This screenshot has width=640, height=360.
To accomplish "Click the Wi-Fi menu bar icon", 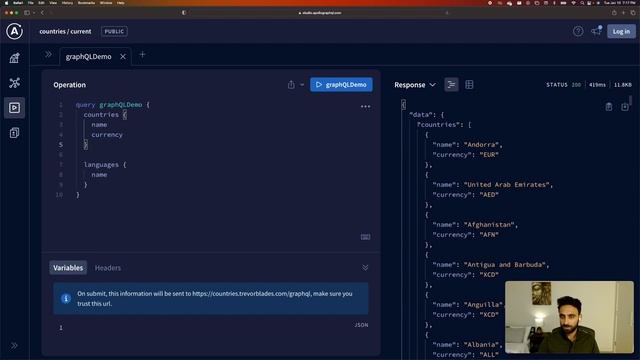I will tap(573, 2).
